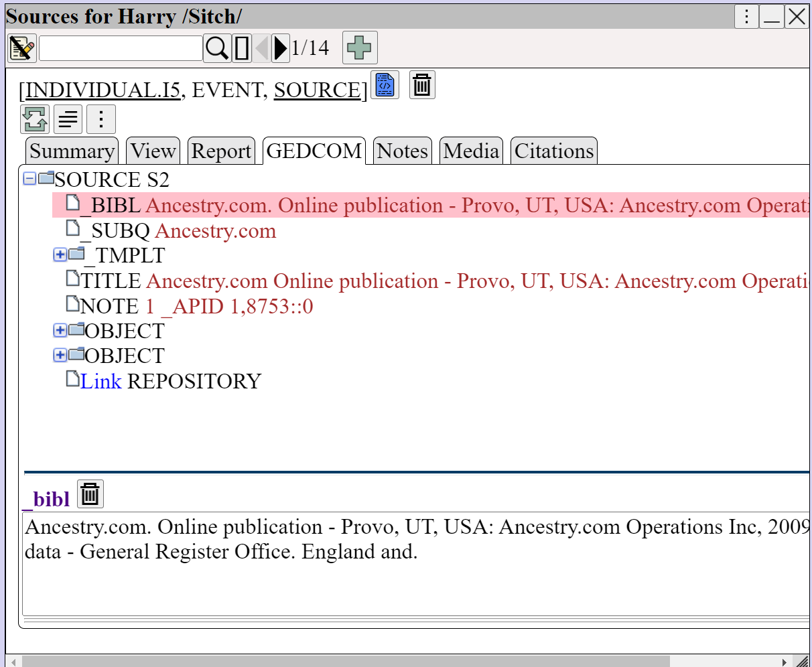The height and width of the screenshot is (667, 812).
Task: Click the scrollbar left arrow
Action: pos(13,662)
